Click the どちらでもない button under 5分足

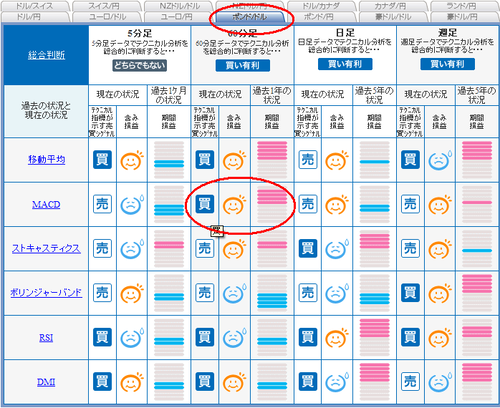[x=139, y=65]
